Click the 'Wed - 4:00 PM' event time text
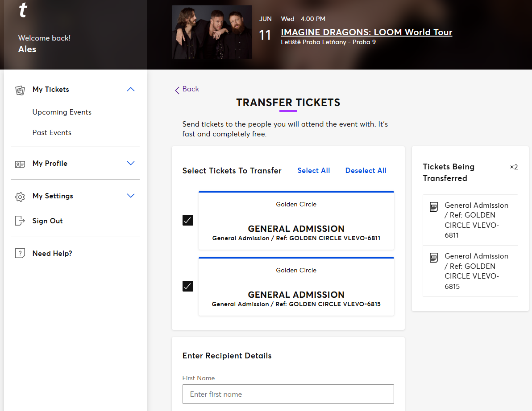The image size is (532, 411). [x=303, y=19]
